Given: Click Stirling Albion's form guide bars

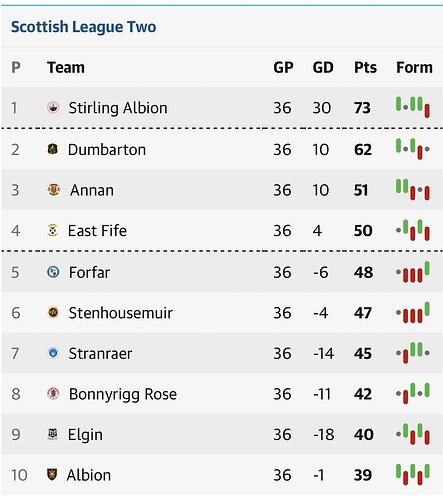Looking at the screenshot, I should tap(413, 107).
